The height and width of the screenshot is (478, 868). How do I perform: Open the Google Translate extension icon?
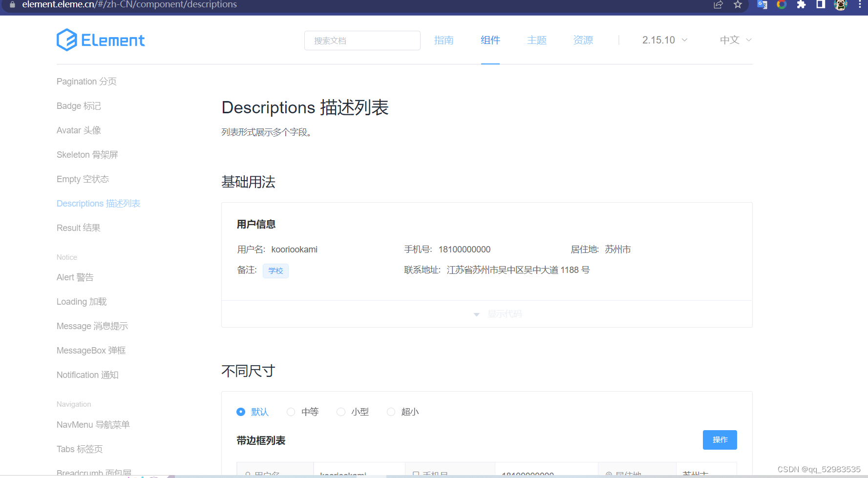(762, 5)
